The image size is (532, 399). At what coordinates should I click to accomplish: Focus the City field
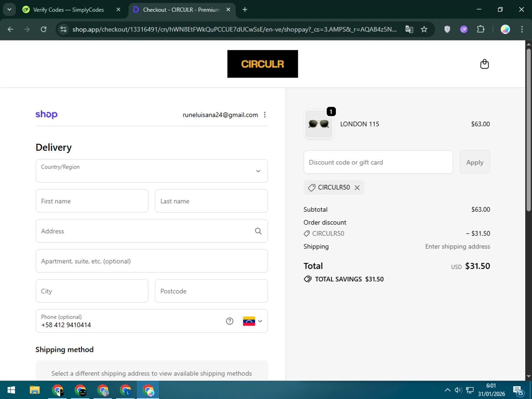(x=92, y=291)
